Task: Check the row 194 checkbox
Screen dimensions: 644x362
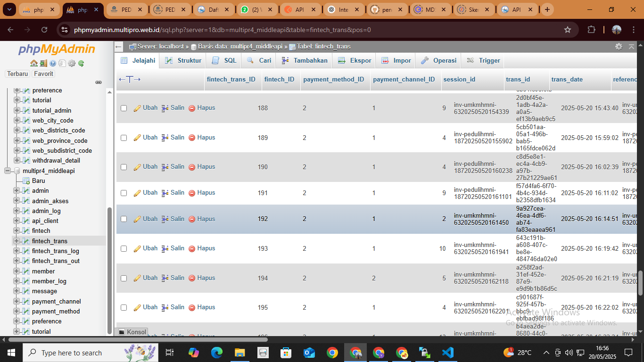Action: click(x=124, y=278)
